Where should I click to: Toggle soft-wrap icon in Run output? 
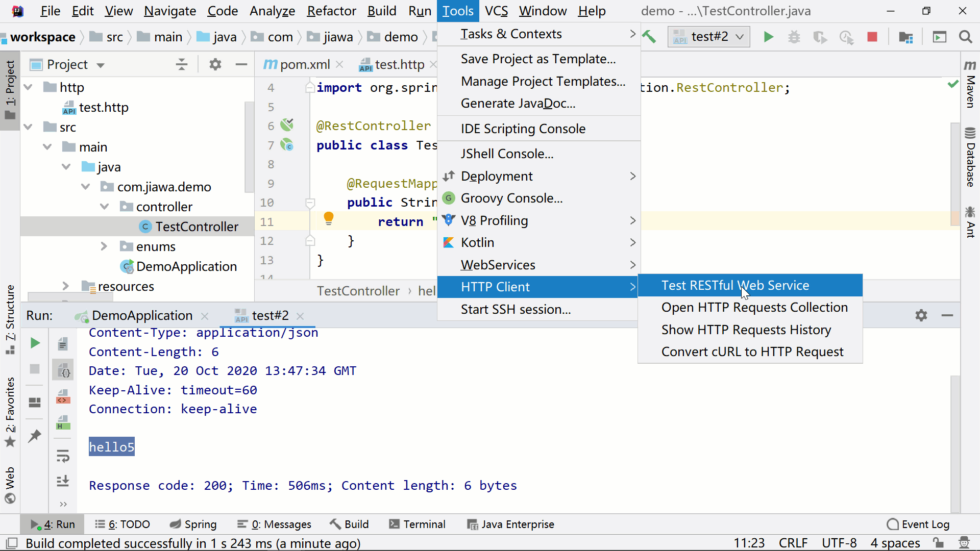tap(63, 456)
